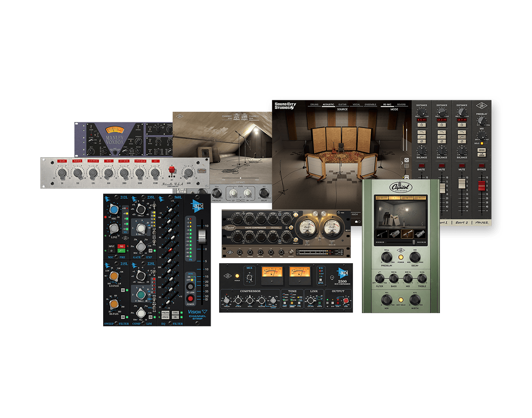The height and width of the screenshot is (418, 532).
Task: Click the Mono button in the Master channel
Action: point(481,151)
